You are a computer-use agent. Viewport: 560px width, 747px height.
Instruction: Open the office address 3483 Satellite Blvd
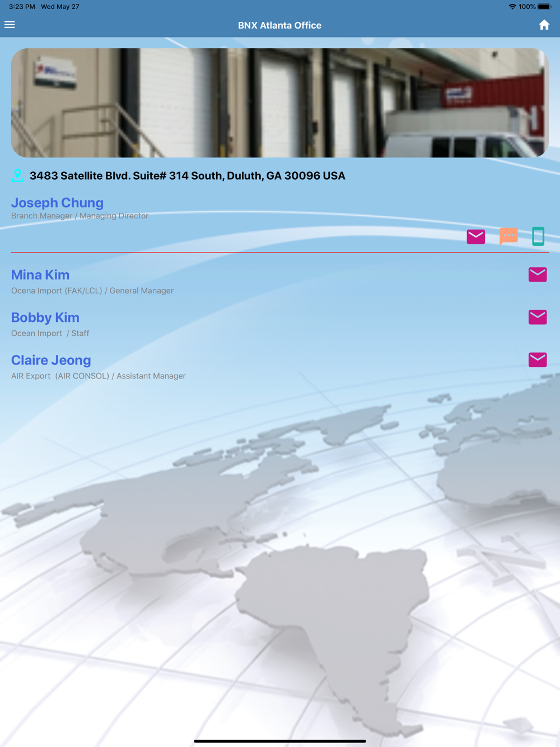[187, 176]
